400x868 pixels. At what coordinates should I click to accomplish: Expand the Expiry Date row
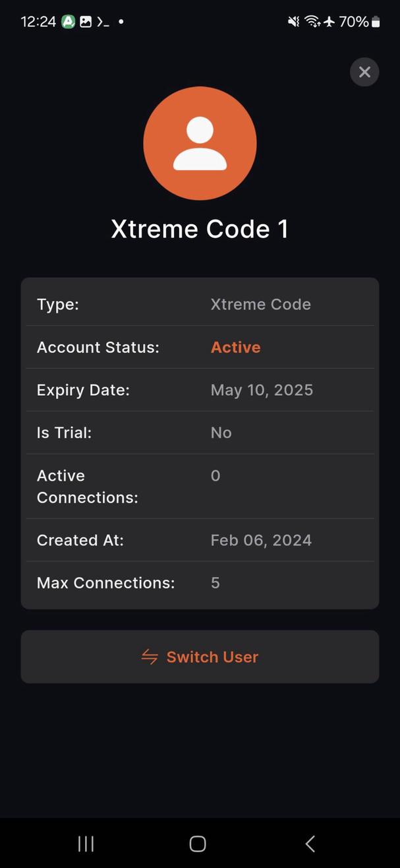pyautogui.click(x=200, y=390)
